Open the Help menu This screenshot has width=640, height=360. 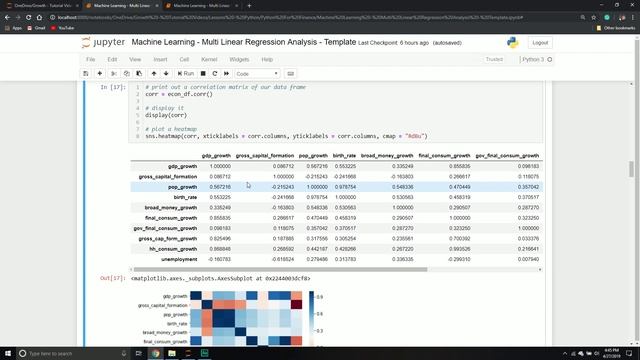click(267, 60)
